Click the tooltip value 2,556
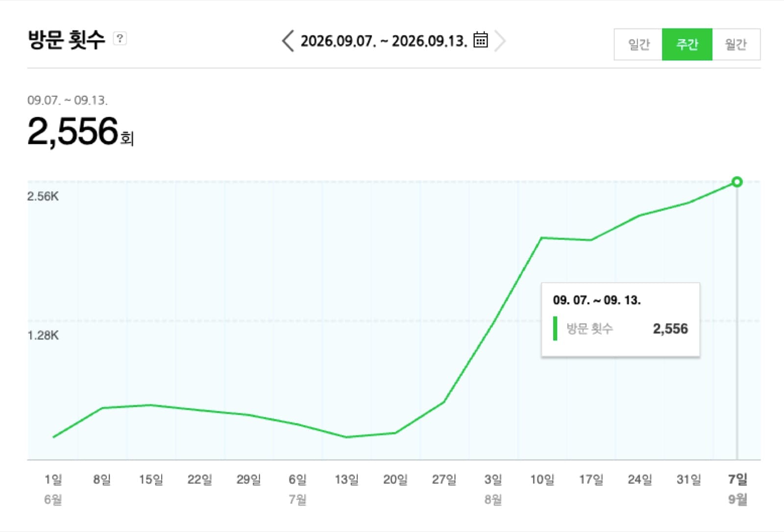The image size is (784, 532). click(x=670, y=329)
